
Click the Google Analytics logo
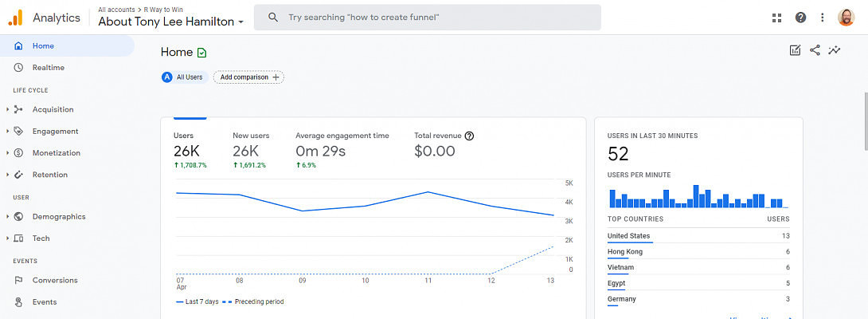pyautogui.click(x=15, y=18)
